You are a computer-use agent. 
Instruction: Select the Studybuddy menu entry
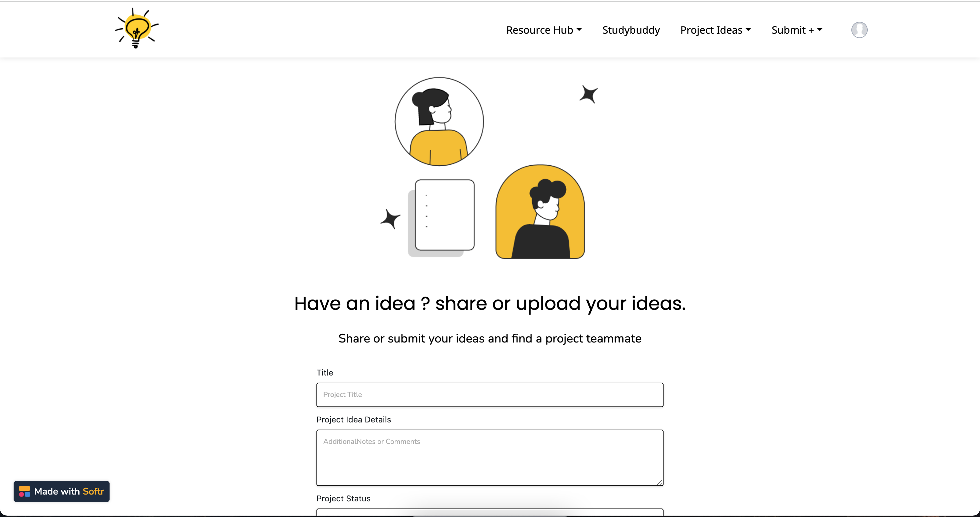(631, 30)
